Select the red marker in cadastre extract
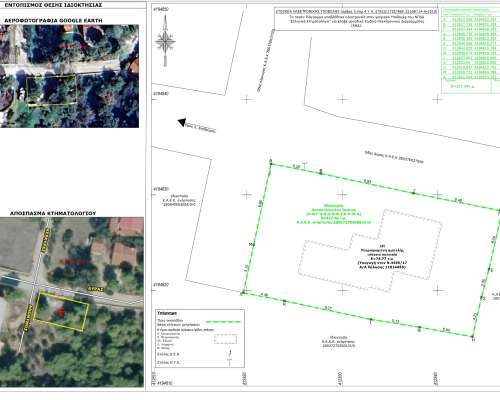 click(60, 312)
